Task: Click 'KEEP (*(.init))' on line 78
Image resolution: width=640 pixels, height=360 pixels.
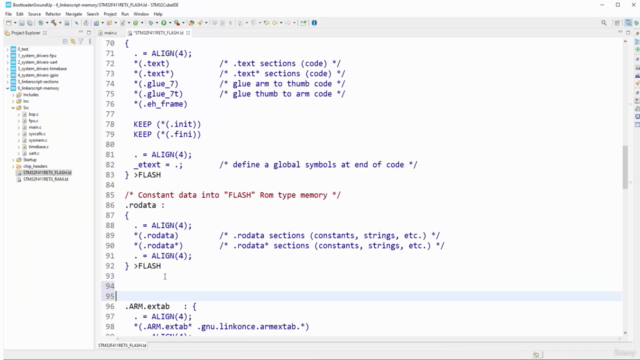Action: [x=167, y=124]
